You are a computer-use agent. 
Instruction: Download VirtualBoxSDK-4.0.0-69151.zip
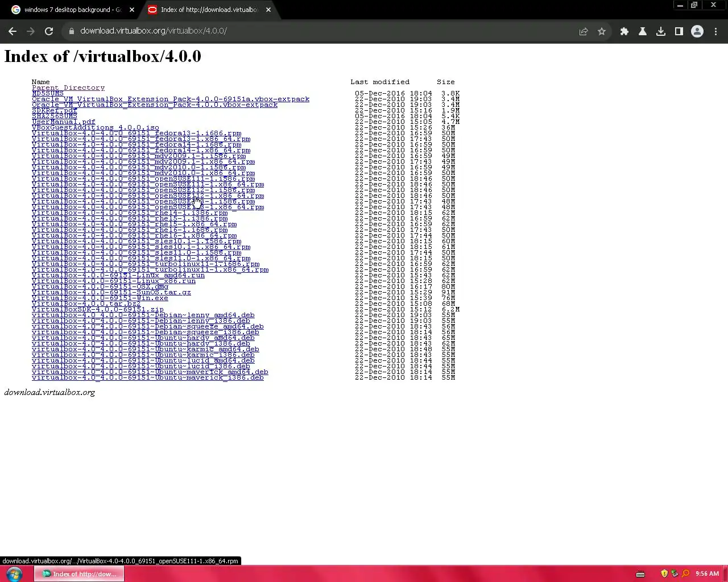click(x=98, y=309)
